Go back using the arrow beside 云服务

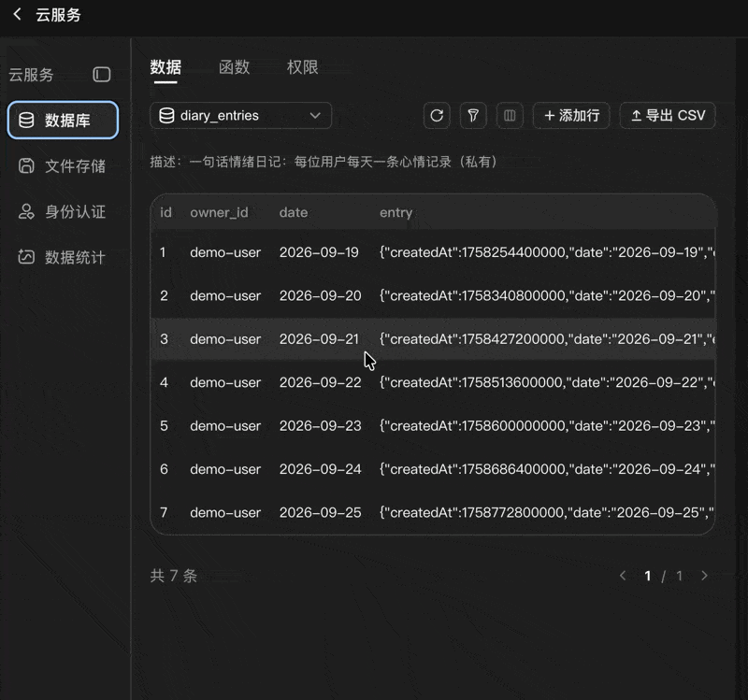tap(17, 14)
